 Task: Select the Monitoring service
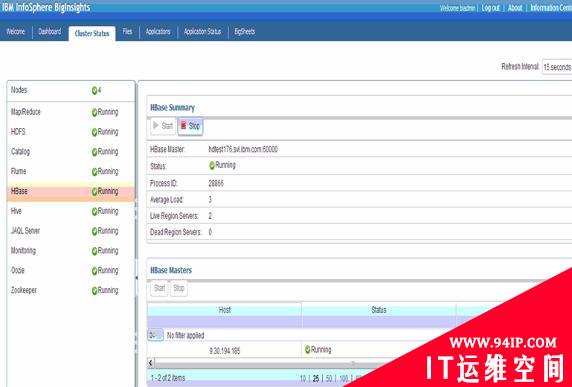[x=71, y=251]
